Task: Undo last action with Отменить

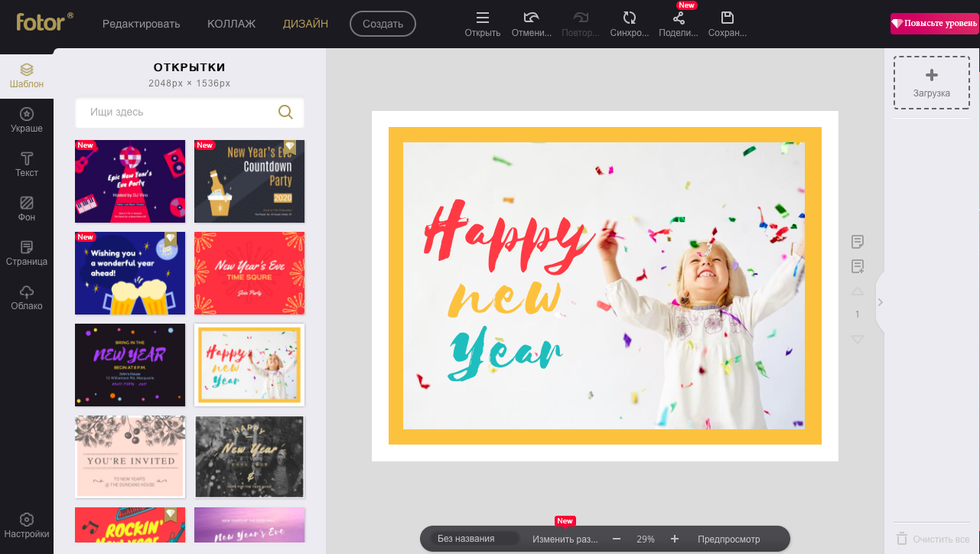Action: point(532,24)
